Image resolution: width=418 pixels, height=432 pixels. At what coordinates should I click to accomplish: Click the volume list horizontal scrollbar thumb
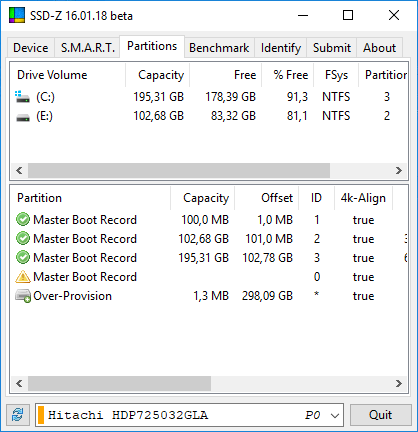179,170
